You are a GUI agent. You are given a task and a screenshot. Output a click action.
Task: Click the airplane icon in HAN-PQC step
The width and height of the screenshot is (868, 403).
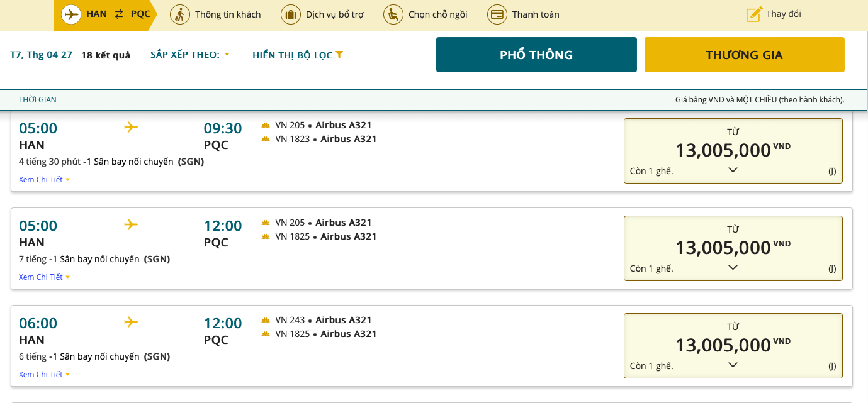72,14
